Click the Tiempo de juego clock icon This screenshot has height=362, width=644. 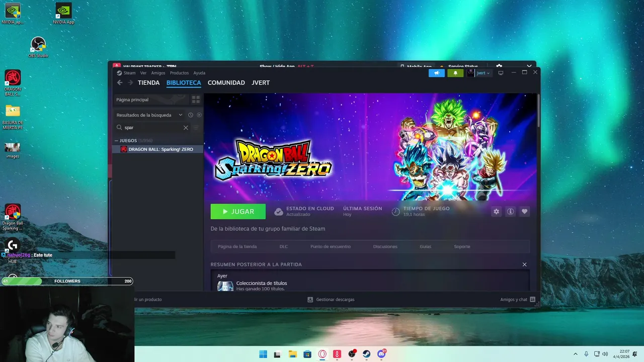(395, 212)
